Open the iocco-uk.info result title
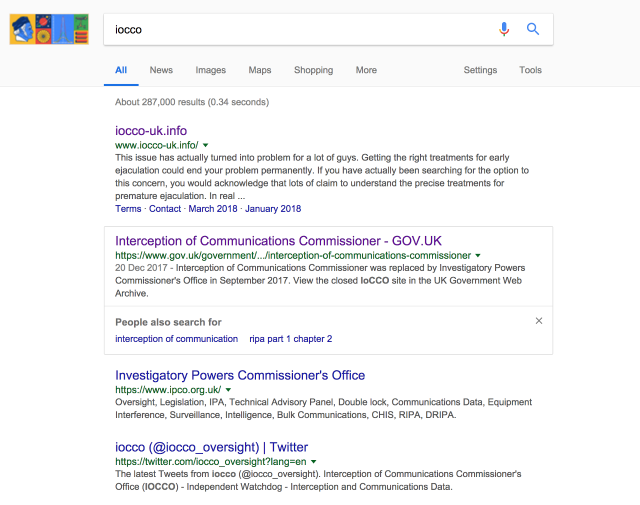 [x=151, y=131]
